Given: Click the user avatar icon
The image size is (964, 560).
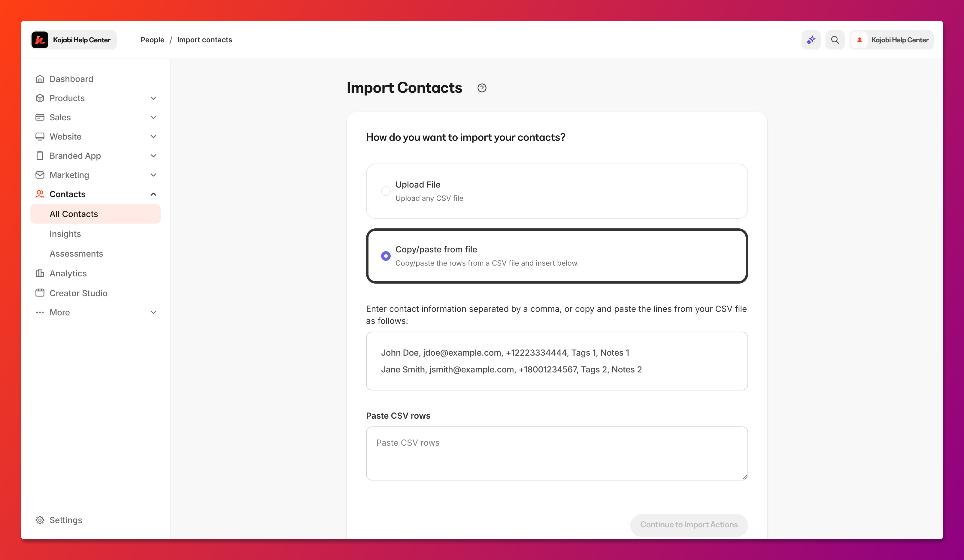Looking at the screenshot, I should pyautogui.click(x=859, y=40).
